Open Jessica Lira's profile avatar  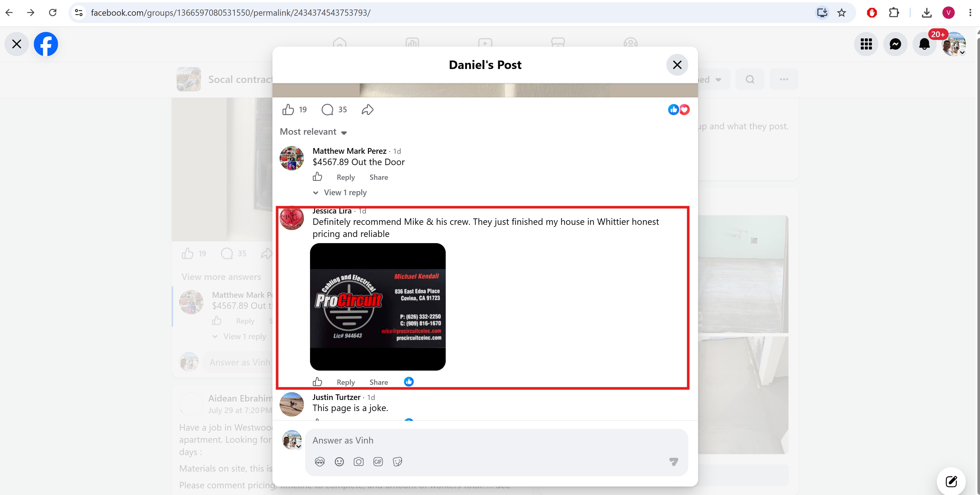292,218
